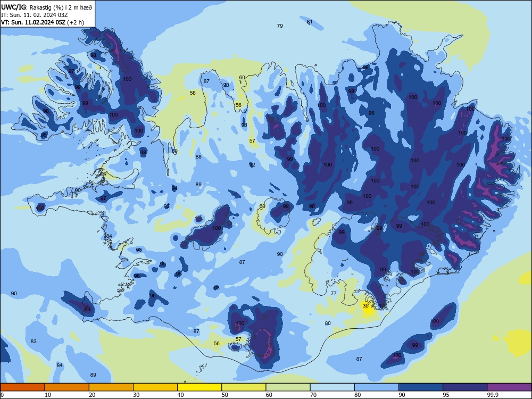Click the legend tick label '50'

point(225,395)
